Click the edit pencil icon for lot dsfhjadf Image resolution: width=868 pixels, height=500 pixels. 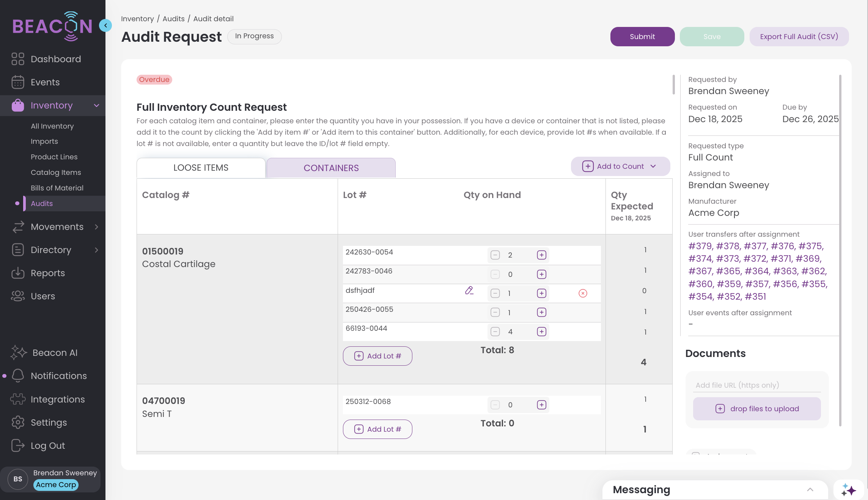point(469,291)
